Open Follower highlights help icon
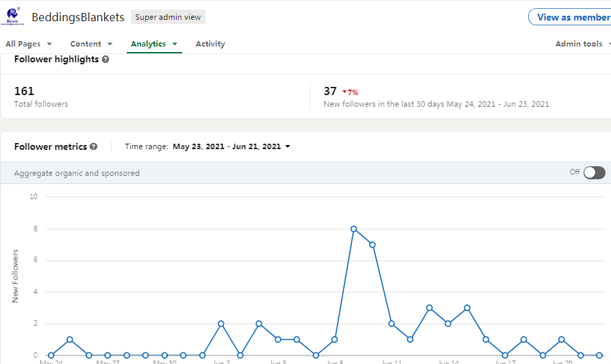The image size is (611, 364). click(x=105, y=59)
